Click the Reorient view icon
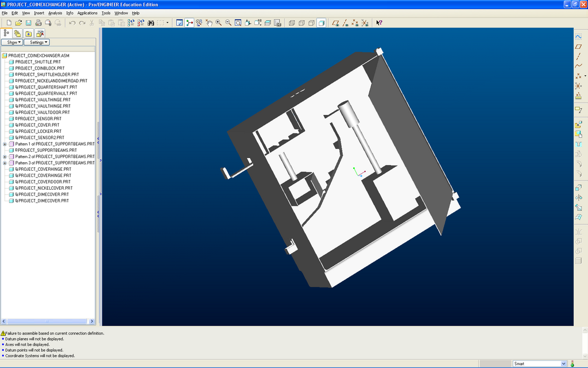 (x=248, y=23)
